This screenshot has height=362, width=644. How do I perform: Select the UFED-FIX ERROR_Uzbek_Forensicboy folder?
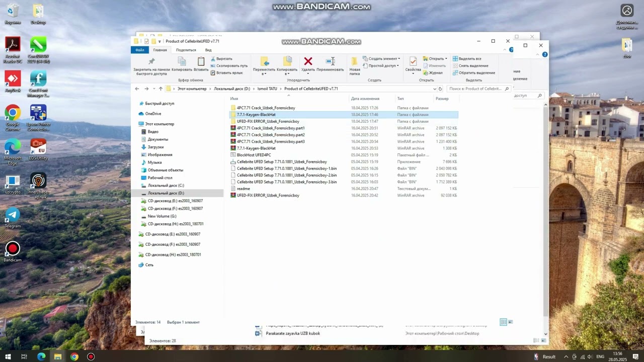pos(268,121)
